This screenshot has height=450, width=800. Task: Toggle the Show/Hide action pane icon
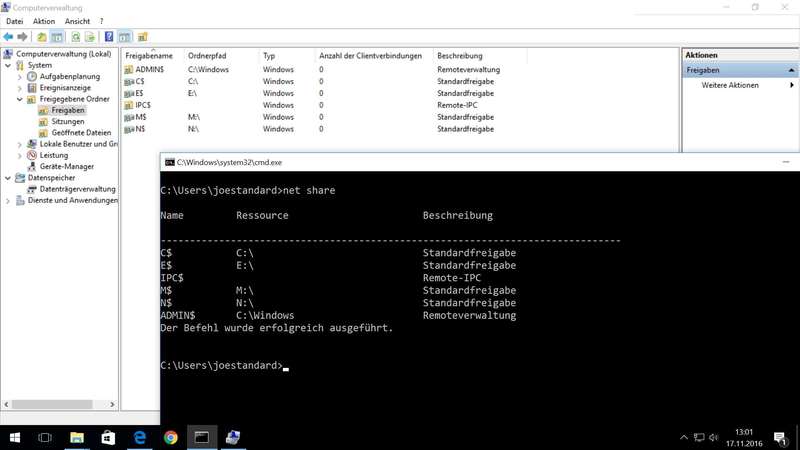pos(125,37)
